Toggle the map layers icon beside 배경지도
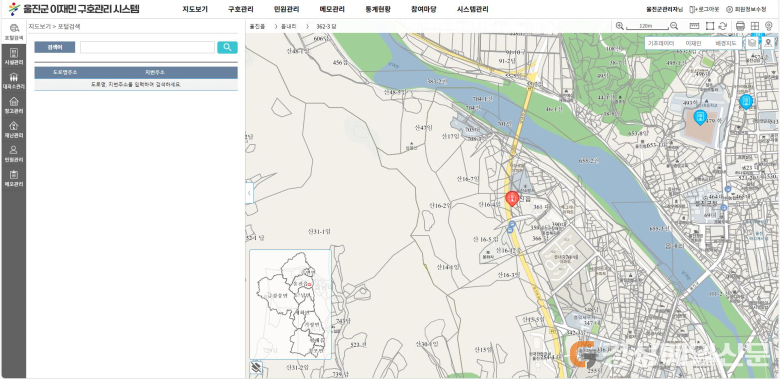Screen dimensions: 780x379 (x=752, y=43)
